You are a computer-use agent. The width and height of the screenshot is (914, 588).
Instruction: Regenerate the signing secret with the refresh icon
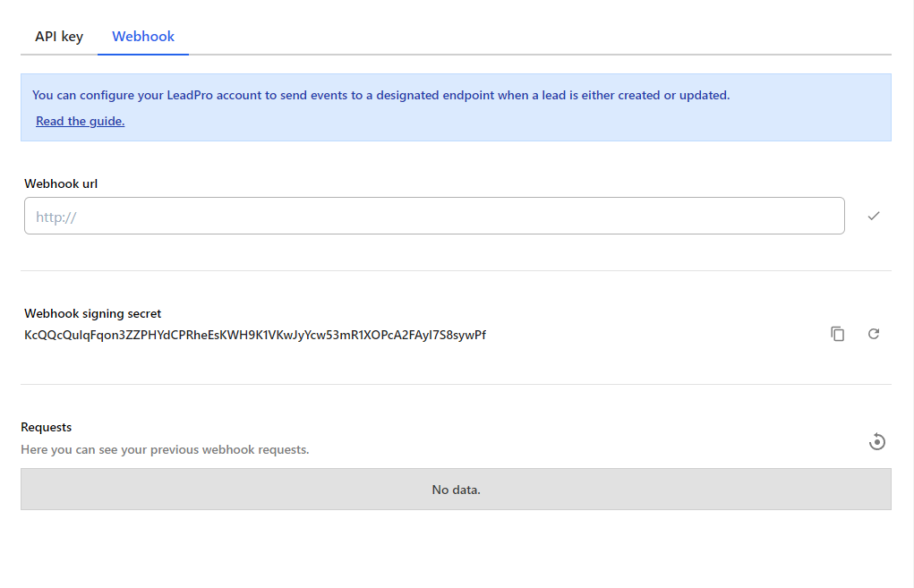click(x=874, y=333)
